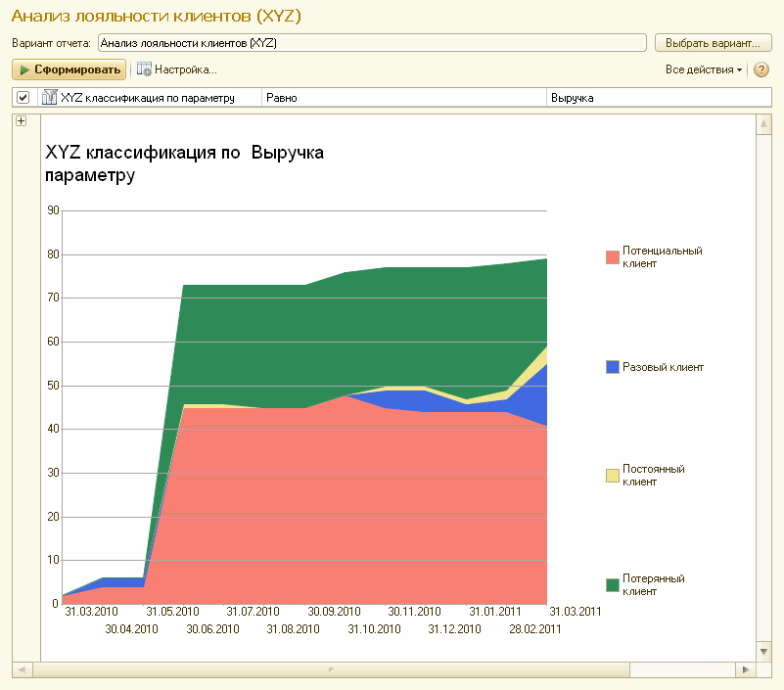The height and width of the screenshot is (690, 784).
Task: Click the vertical scrollbar down arrow
Action: 763,652
